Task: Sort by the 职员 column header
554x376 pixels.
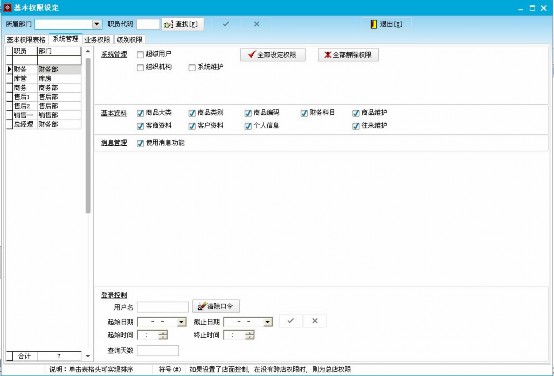Action: (x=25, y=51)
